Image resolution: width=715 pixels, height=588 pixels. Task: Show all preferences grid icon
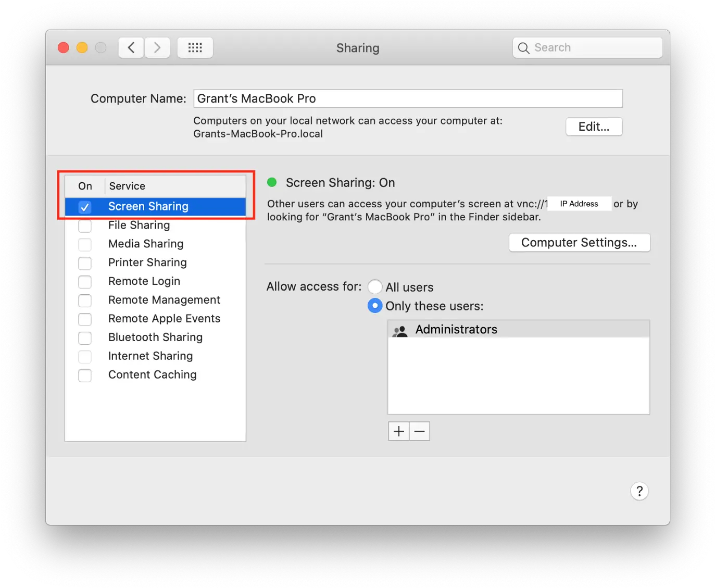click(x=195, y=48)
